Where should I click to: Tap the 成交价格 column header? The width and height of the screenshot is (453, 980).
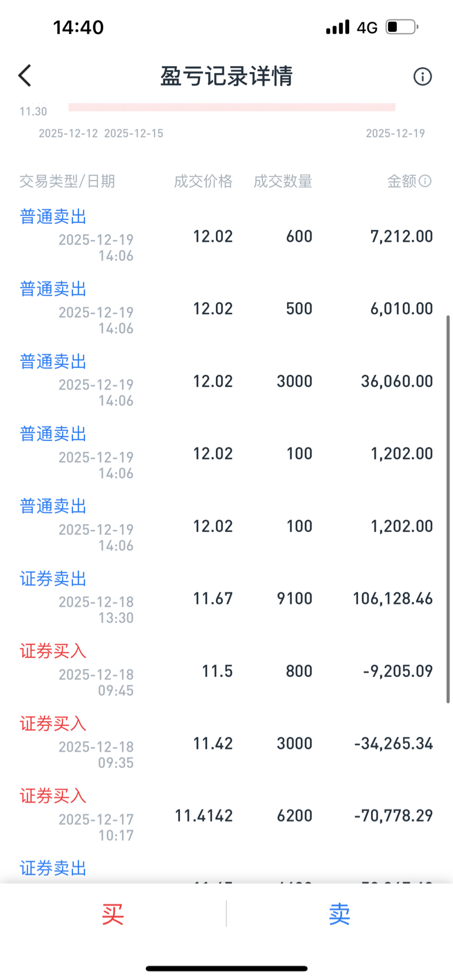[203, 181]
